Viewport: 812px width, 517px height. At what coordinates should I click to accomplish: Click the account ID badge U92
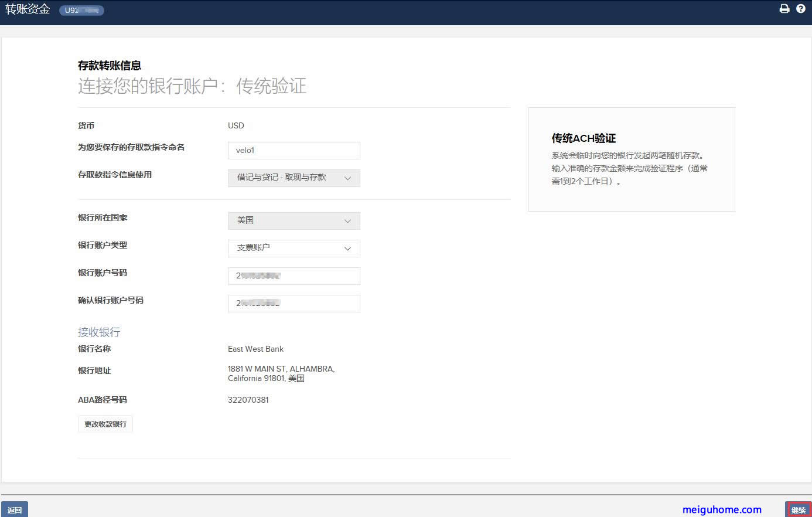81,11
